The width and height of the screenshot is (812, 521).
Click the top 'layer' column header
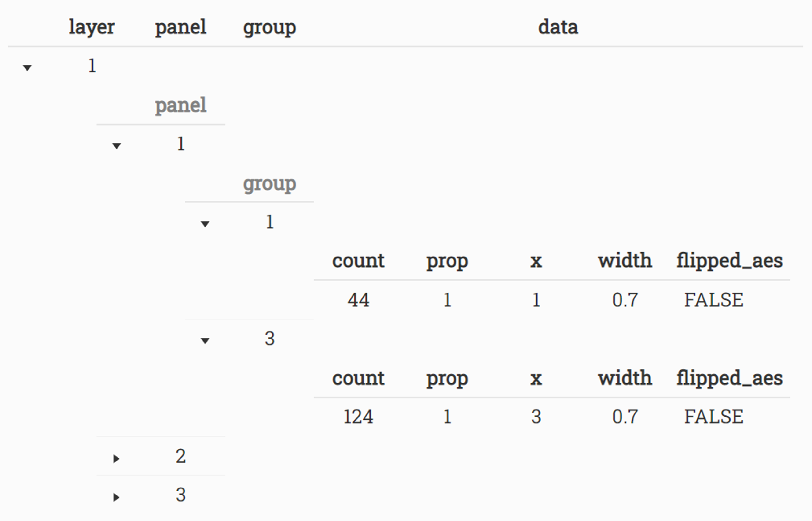(x=92, y=27)
